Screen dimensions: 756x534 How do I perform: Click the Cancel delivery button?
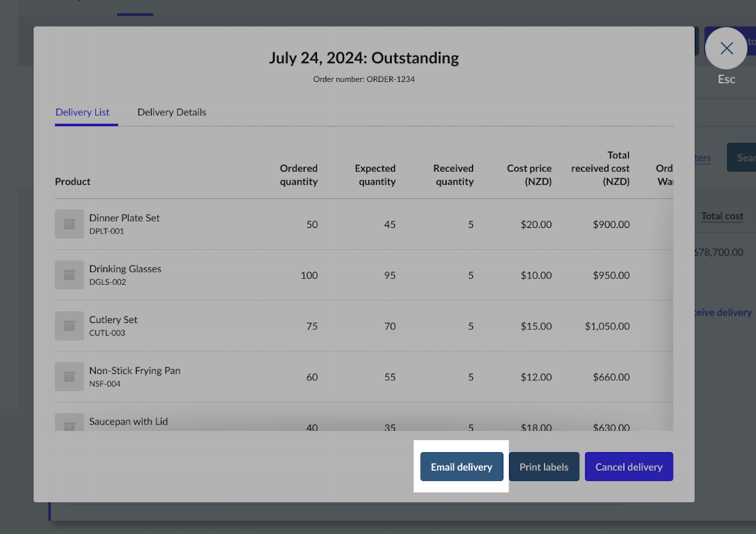pyautogui.click(x=629, y=467)
